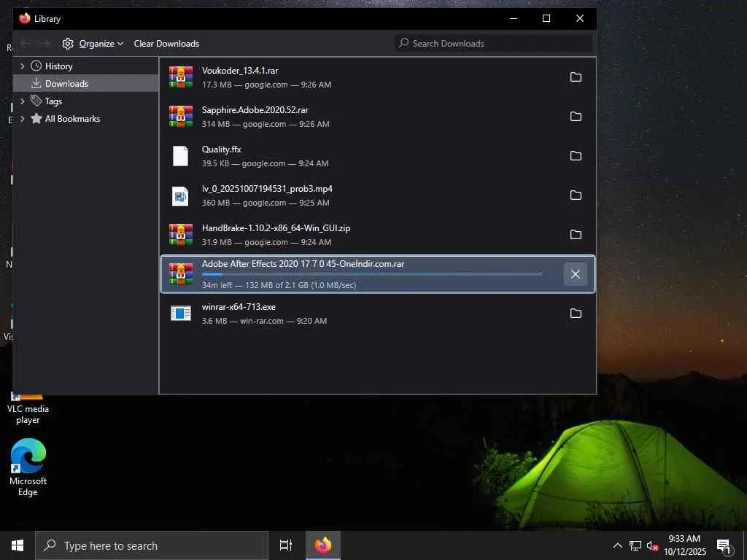Open Task View from the taskbar
747x560 pixels.
285,545
